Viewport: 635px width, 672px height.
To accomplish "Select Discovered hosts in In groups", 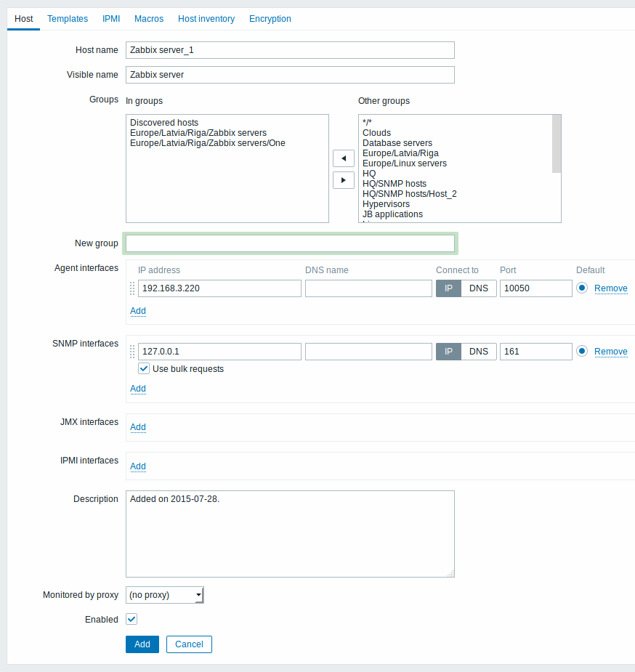I will [x=164, y=123].
